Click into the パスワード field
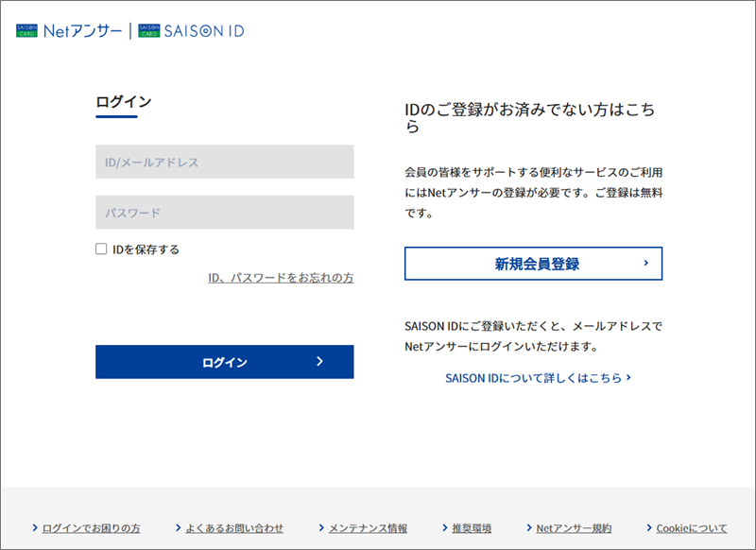The width and height of the screenshot is (756, 550). point(224,213)
